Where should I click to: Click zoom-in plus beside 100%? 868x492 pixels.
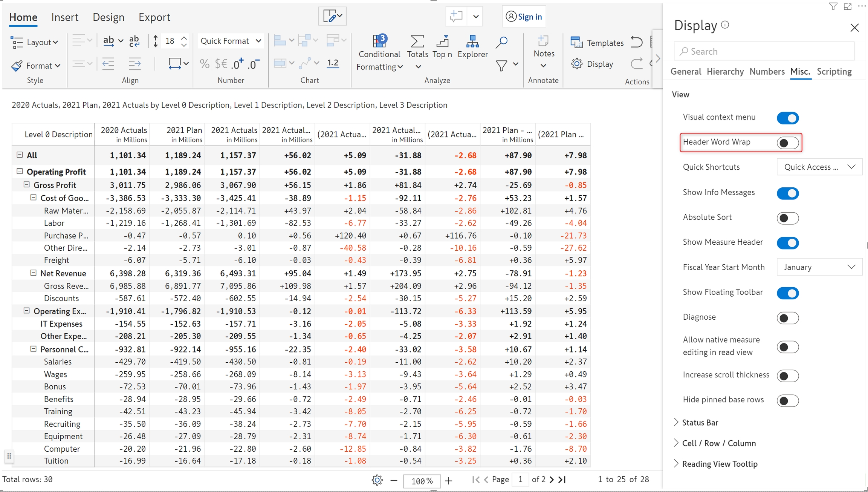point(448,481)
